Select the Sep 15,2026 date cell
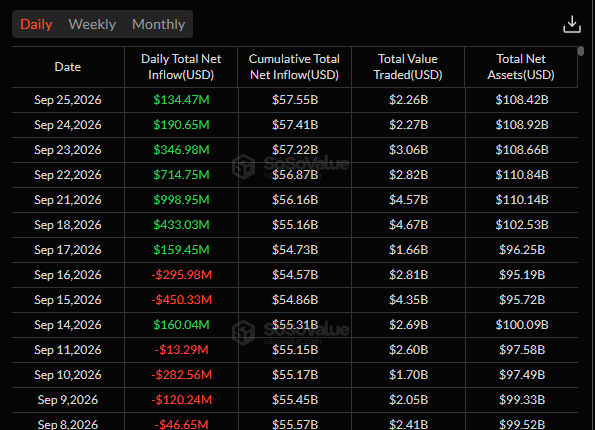 pos(68,300)
